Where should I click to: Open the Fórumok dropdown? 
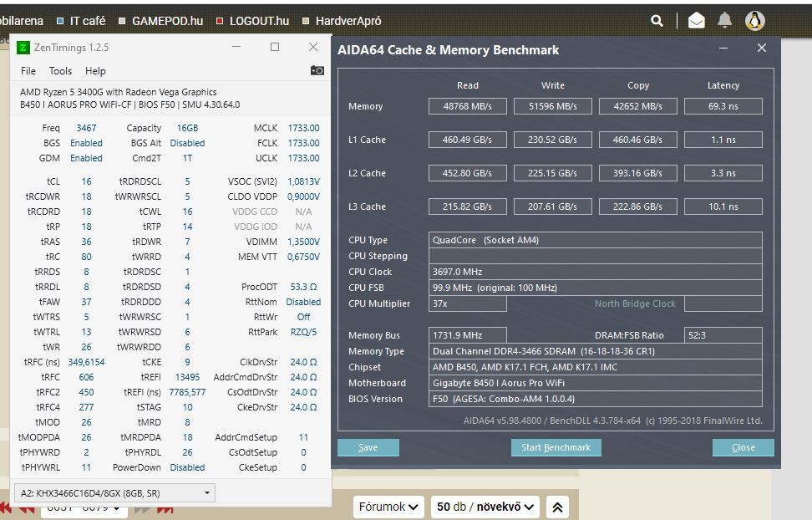[x=388, y=507]
